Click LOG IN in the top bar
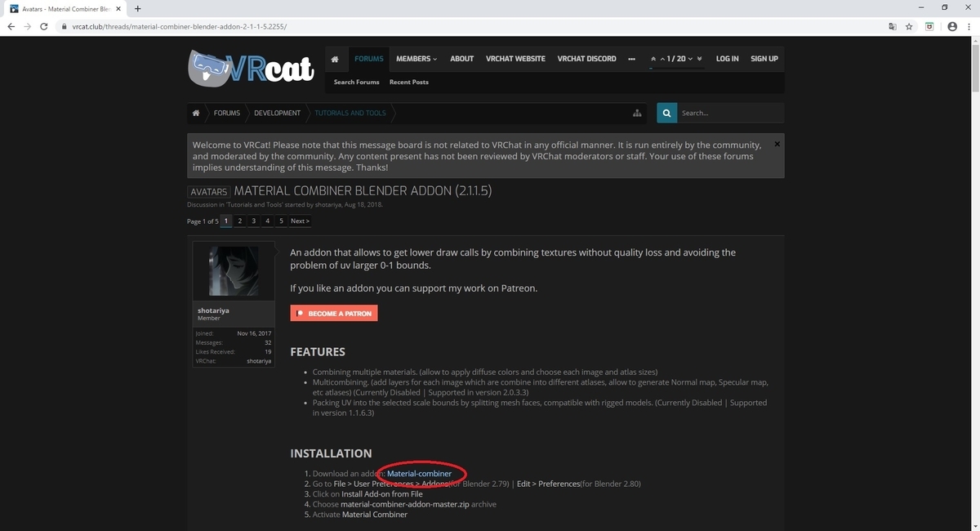The width and height of the screenshot is (980, 531). point(727,59)
